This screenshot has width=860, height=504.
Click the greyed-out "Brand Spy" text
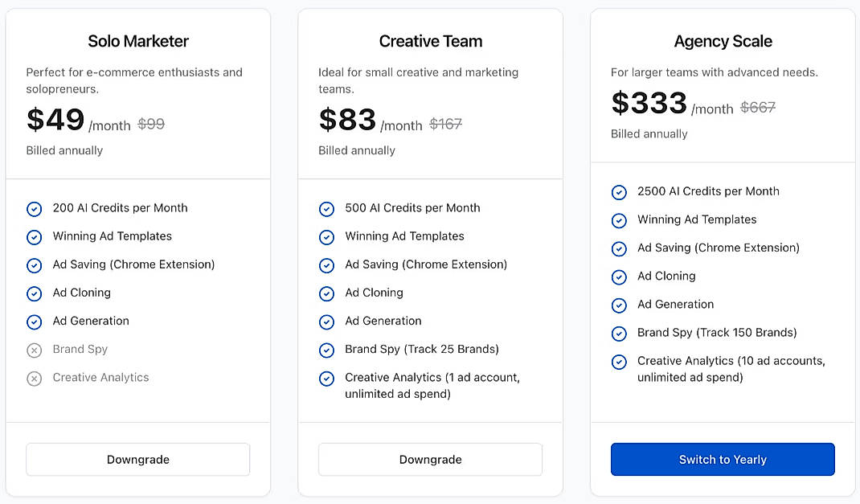click(80, 350)
